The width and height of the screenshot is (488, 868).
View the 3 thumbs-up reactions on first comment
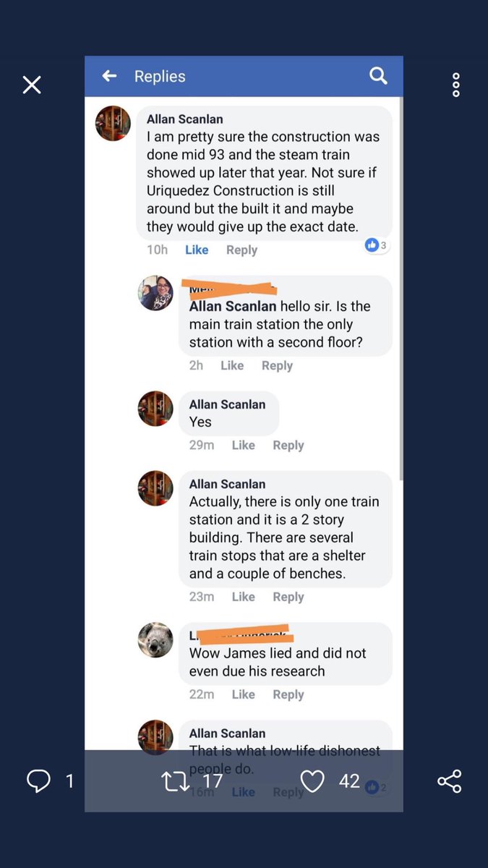click(x=376, y=245)
